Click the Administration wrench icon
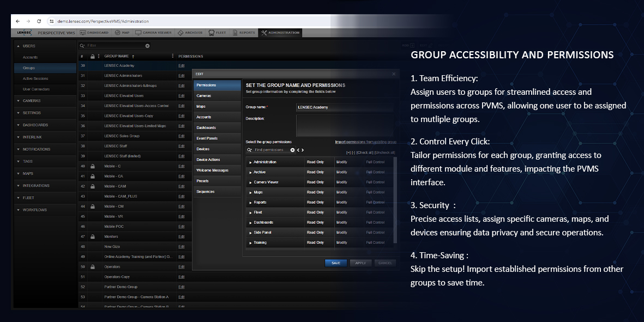 click(264, 32)
